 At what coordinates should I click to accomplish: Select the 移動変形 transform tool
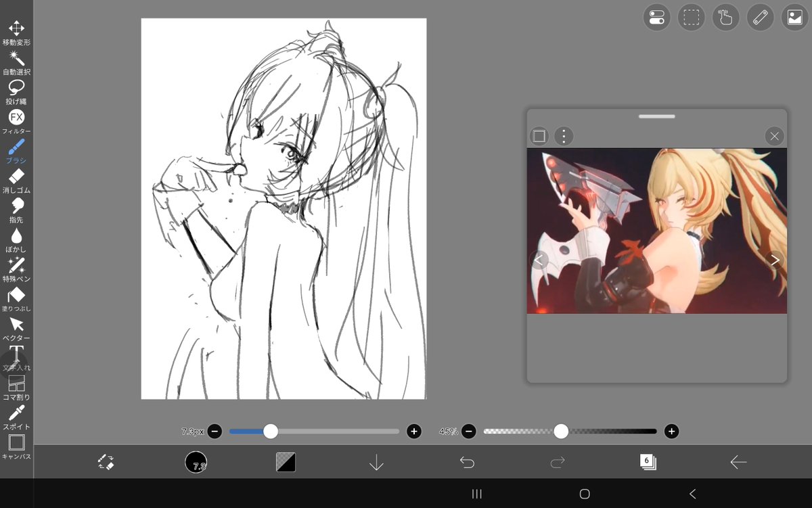(x=16, y=32)
